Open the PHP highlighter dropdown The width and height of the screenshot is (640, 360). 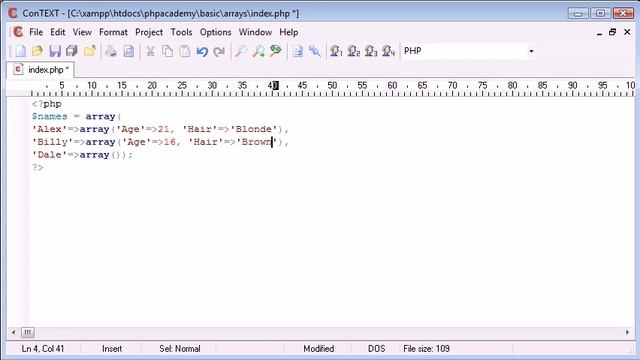531,51
